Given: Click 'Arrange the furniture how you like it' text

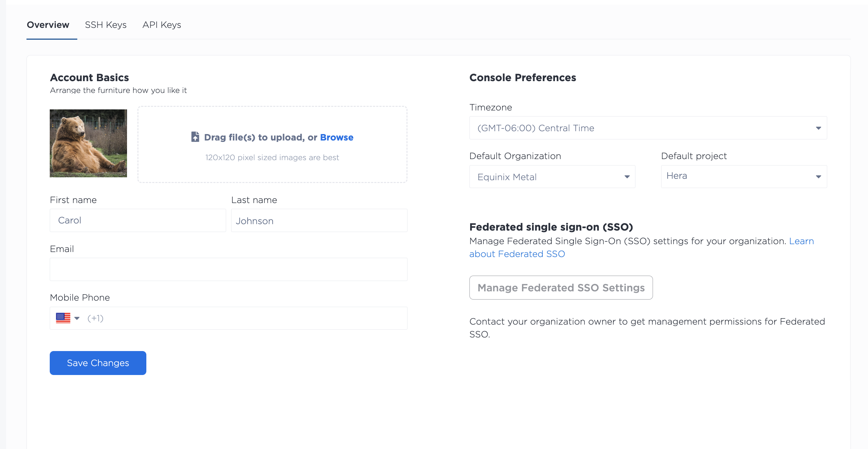Looking at the screenshot, I should (x=118, y=90).
